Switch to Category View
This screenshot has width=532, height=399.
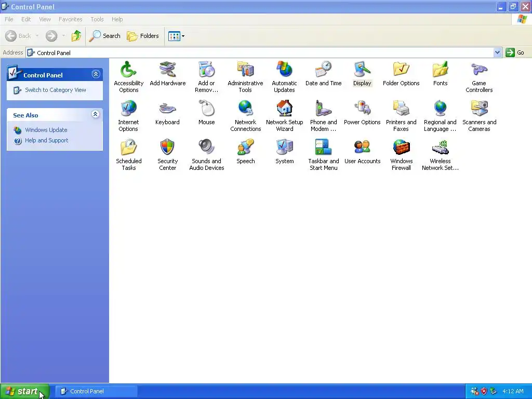tap(55, 90)
